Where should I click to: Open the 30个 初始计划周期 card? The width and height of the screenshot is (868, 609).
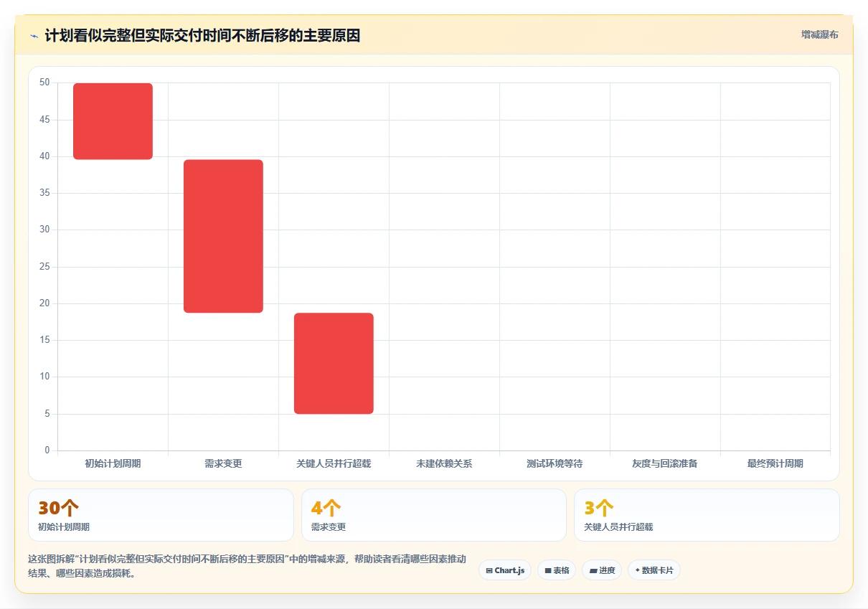coord(161,515)
